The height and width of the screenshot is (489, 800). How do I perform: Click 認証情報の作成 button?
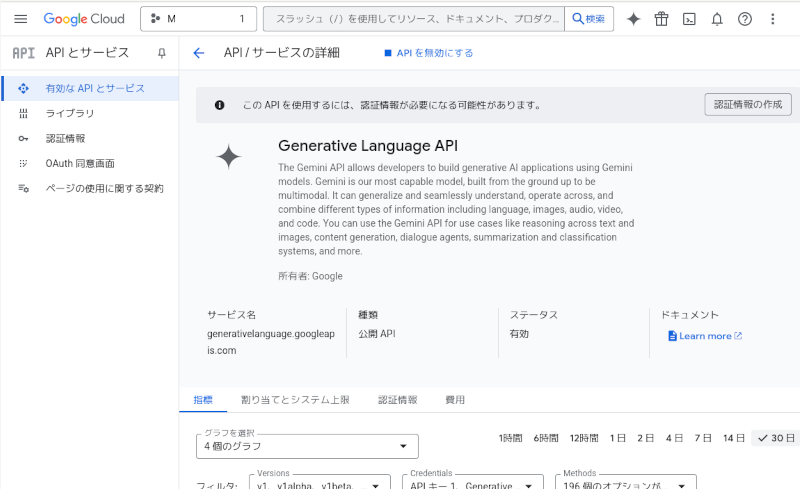[747, 105]
